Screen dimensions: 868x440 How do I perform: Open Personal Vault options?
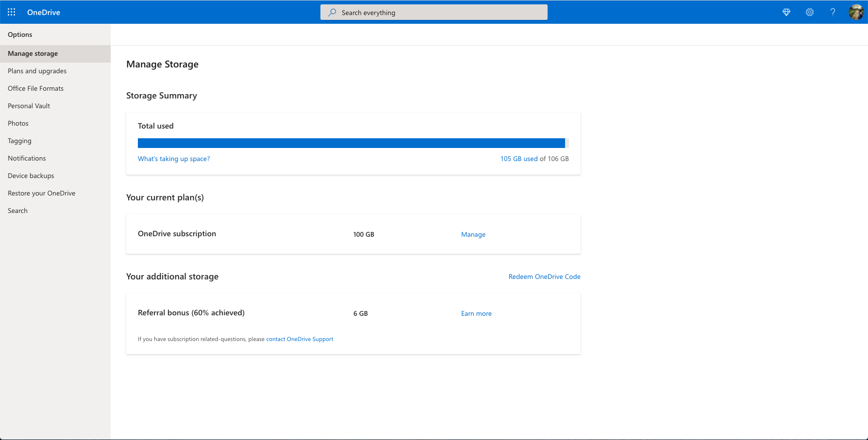coord(55,106)
